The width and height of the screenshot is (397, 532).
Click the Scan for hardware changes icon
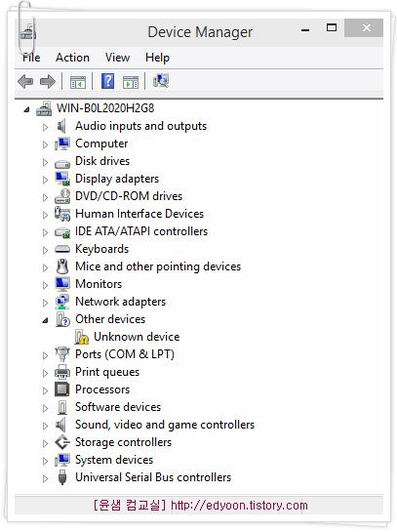coord(161,81)
